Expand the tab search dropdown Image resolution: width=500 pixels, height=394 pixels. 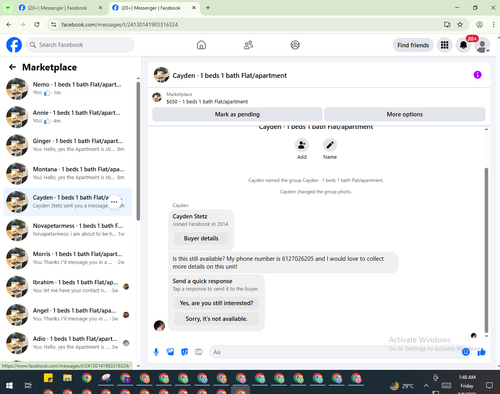7,8
